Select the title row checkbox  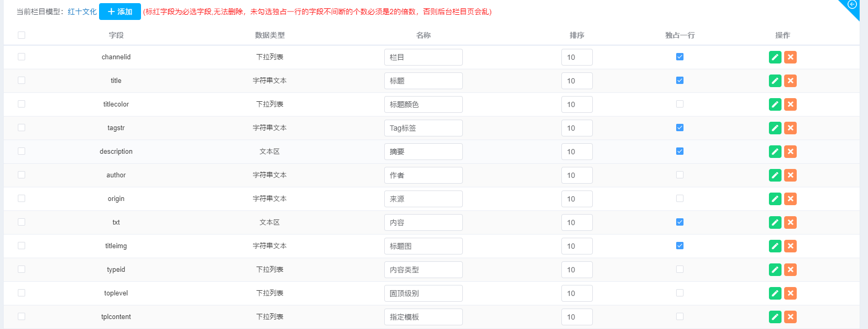point(21,80)
